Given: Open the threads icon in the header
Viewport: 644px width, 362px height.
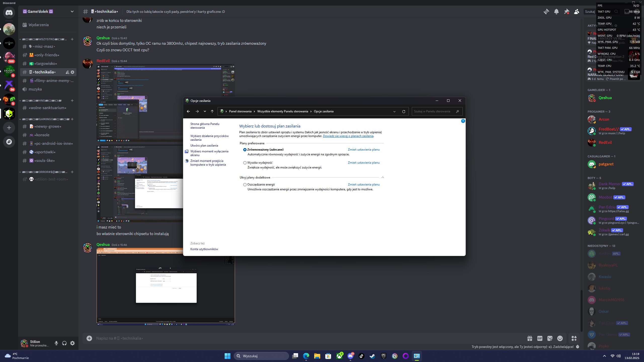Looking at the screenshot, I should pyautogui.click(x=546, y=12).
